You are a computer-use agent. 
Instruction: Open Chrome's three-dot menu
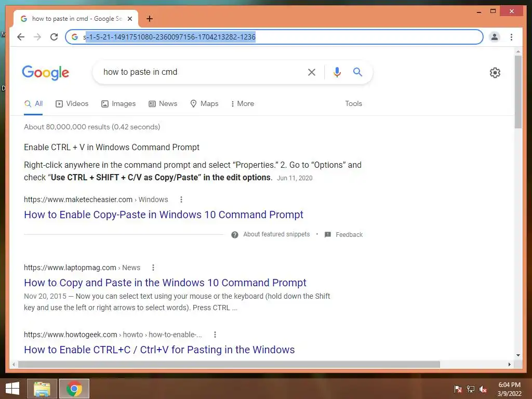coord(511,37)
